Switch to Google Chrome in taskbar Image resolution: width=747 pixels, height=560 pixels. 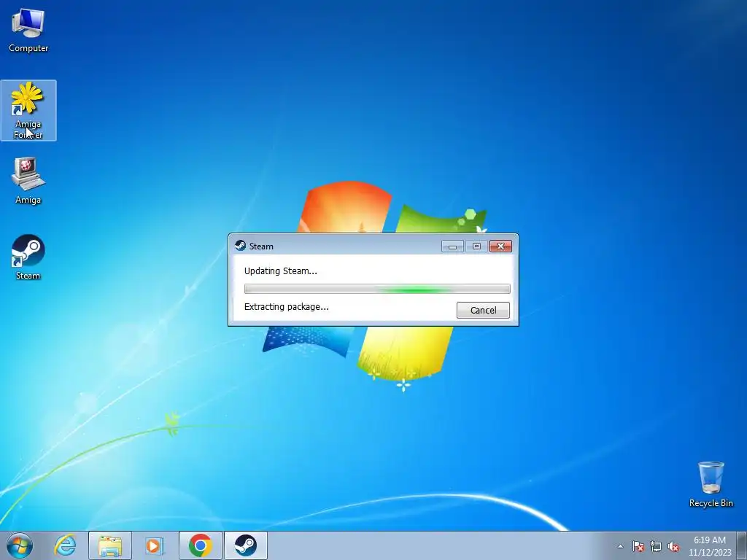coord(200,545)
